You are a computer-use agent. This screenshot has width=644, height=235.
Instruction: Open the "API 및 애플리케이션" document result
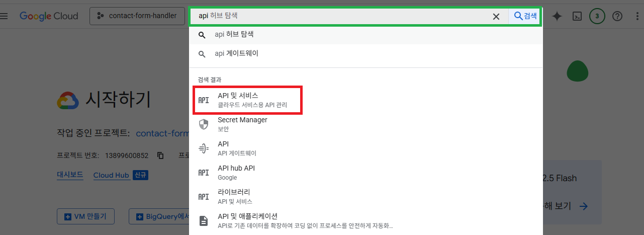click(366, 220)
